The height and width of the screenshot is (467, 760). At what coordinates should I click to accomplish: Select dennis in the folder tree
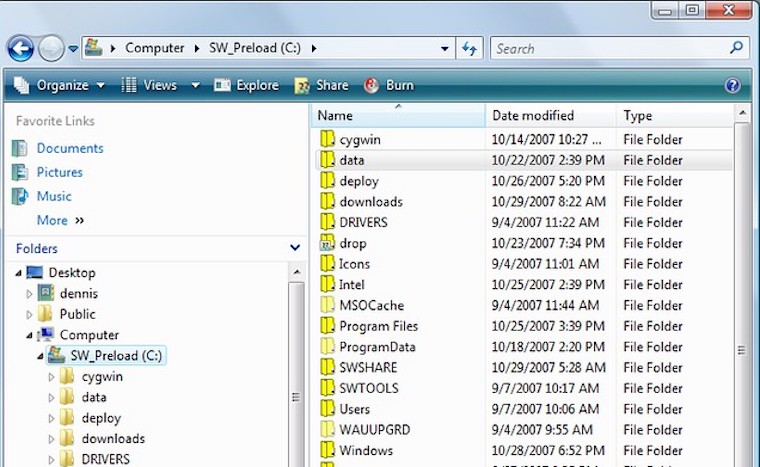pyautogui.click(x=79, y=293)
